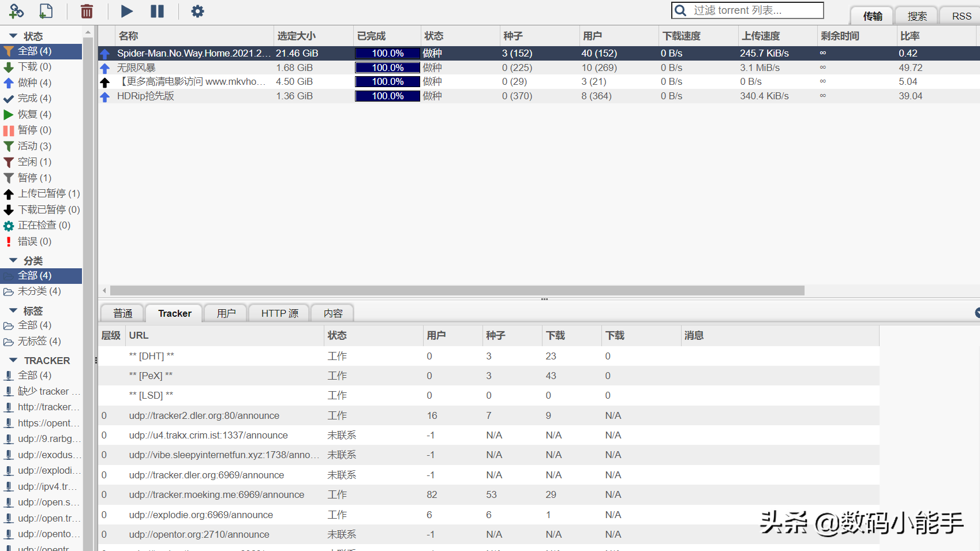Open the HTTP 源 details tab
The image size is (980, 551).
(279, 313)
